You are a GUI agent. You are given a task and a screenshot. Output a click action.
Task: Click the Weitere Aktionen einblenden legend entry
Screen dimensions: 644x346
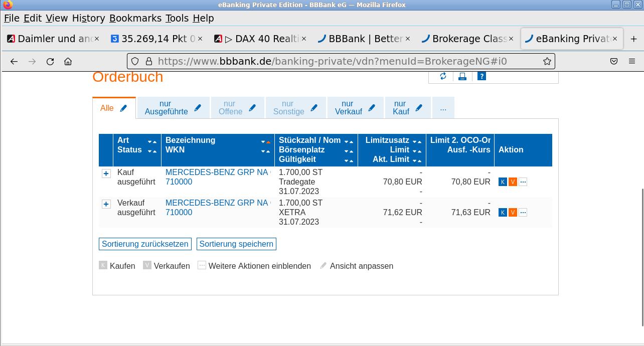pos(254,266)
